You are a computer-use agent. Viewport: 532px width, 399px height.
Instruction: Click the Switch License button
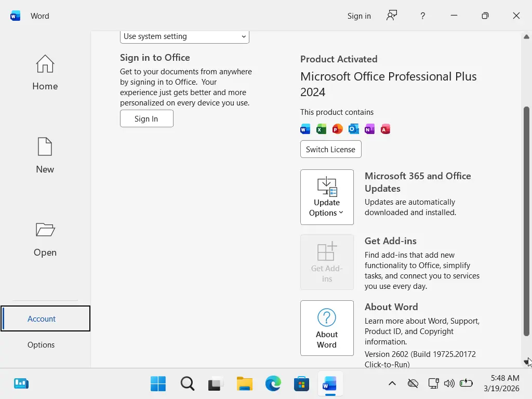click(x=331, y=149)
